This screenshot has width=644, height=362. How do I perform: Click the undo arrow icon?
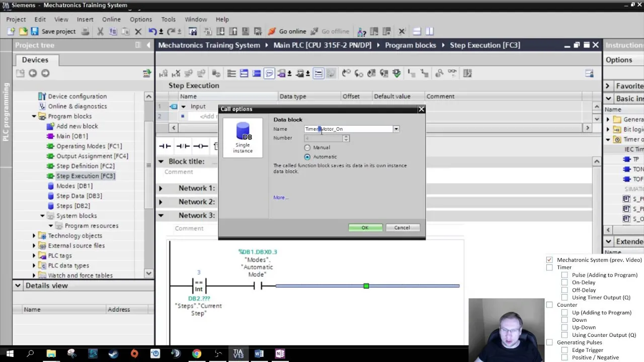pyautogui.click(x=152, y=31)
